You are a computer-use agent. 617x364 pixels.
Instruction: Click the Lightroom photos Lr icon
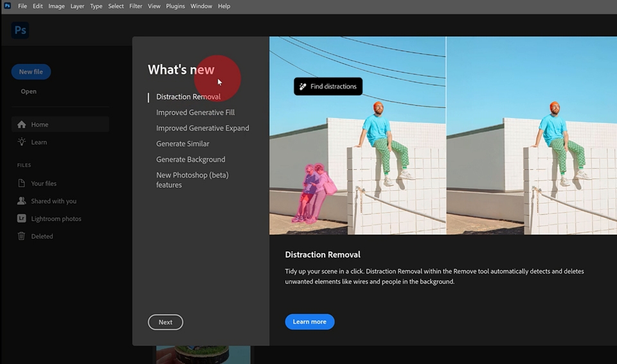pyautogui.click(x=22, y=218)
